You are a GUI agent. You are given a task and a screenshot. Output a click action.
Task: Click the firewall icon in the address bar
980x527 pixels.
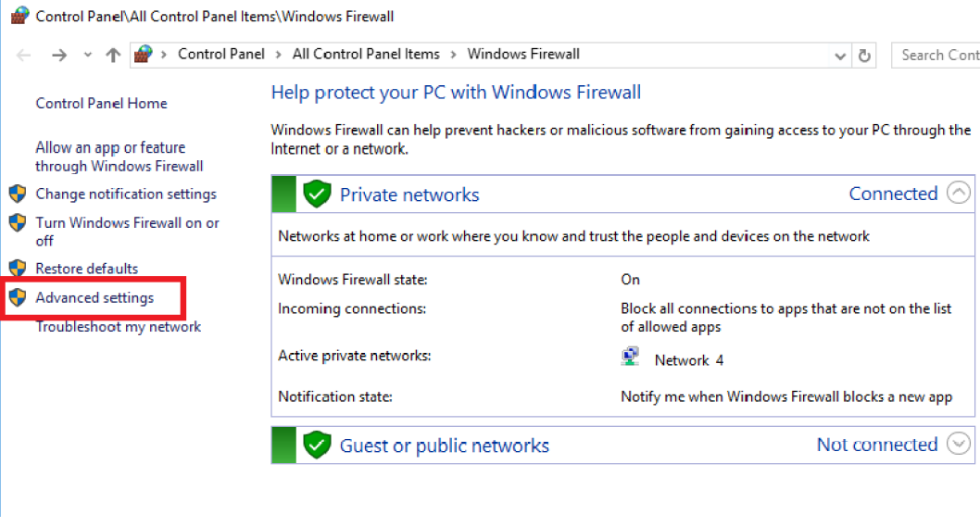pos(144,55)
